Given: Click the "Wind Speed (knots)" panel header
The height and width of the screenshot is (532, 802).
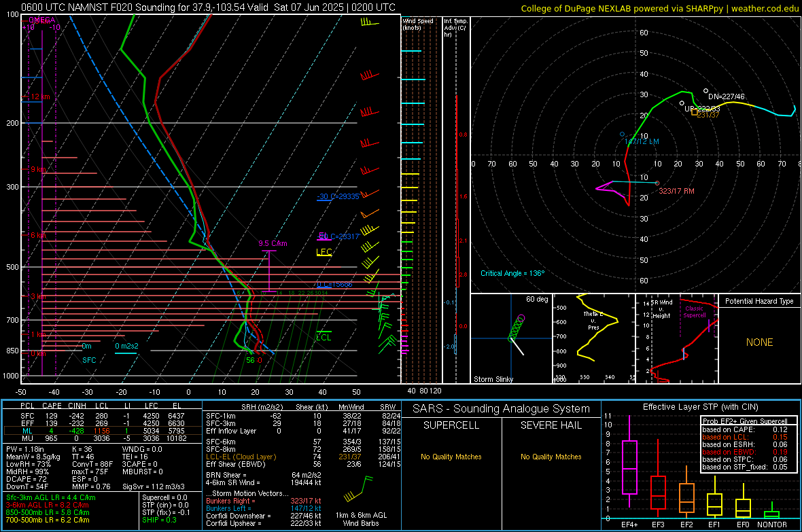Looking at the screenshot, I should (417, 24).
